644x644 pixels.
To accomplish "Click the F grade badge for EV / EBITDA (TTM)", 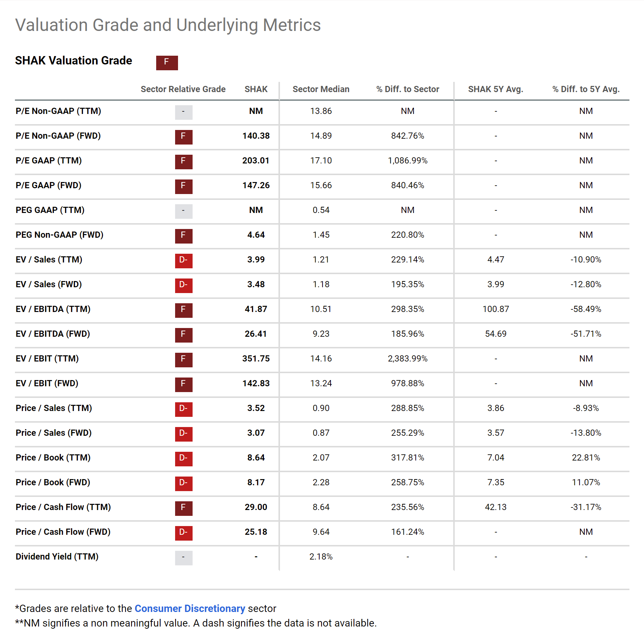I will tap(183, 310).
